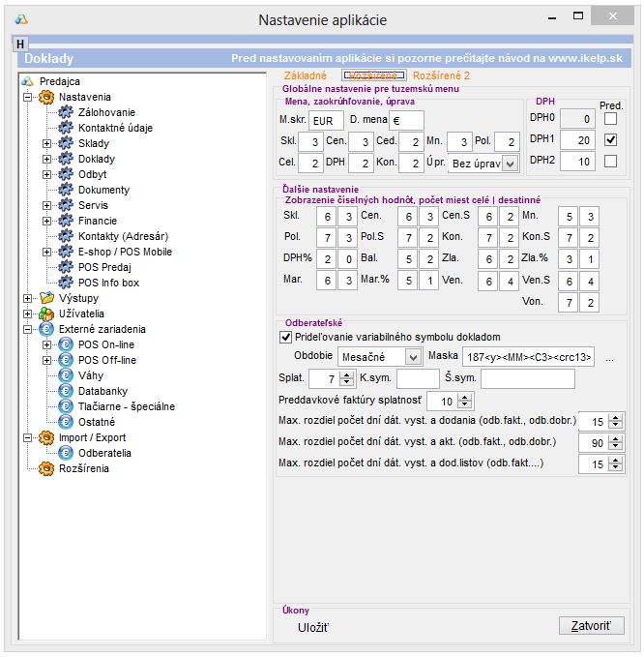The image size is (644, 657).
Task: Click the Váhy device icon
Action: (66, 375)
